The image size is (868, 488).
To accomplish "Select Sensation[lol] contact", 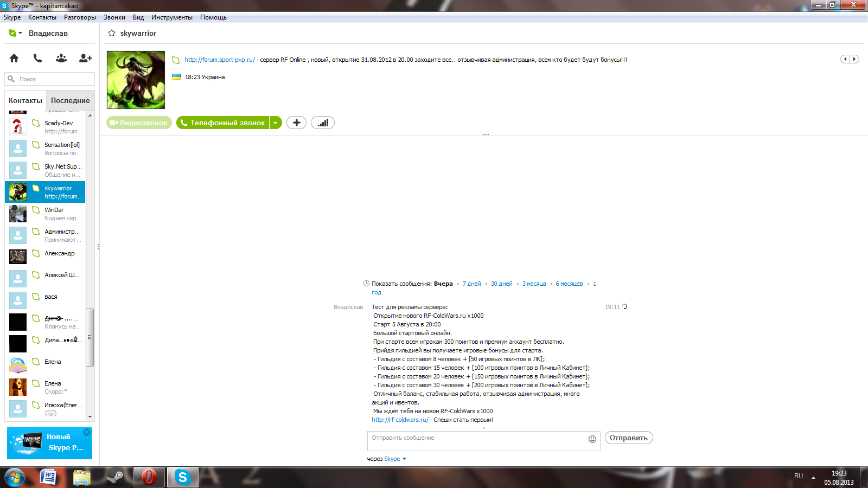I will pyautogui.click(x=45, y=149).
